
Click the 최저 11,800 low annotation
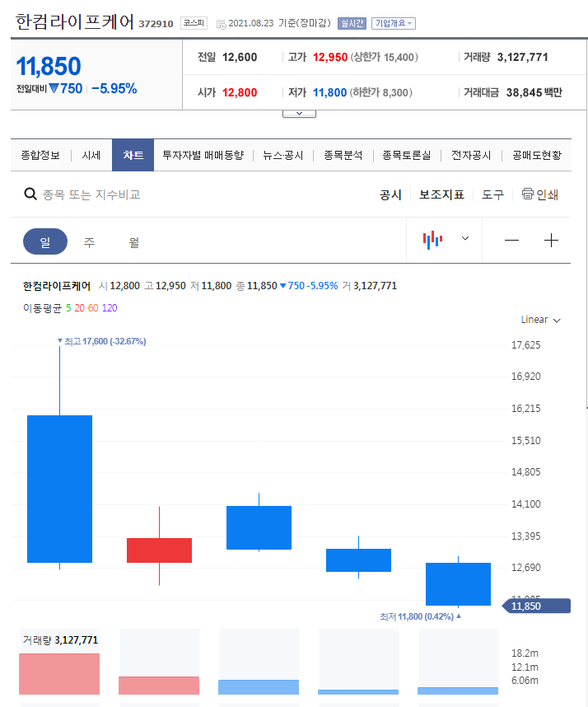point(420,616)
